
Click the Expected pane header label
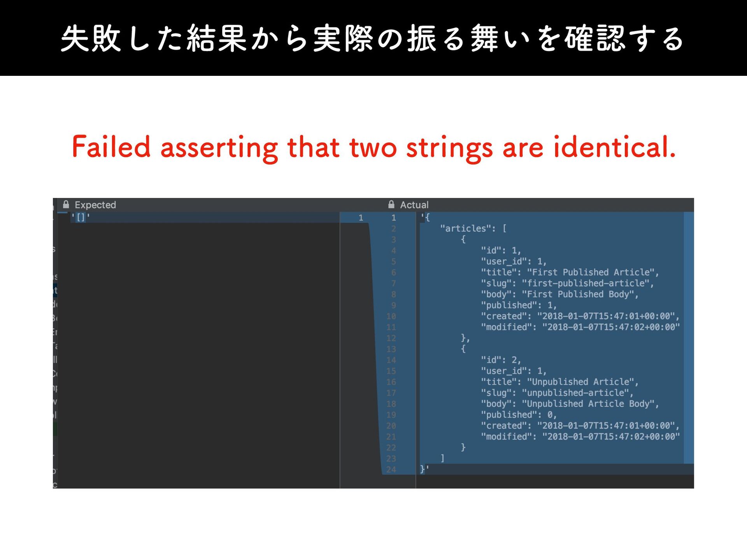click(x=95, y=205)
